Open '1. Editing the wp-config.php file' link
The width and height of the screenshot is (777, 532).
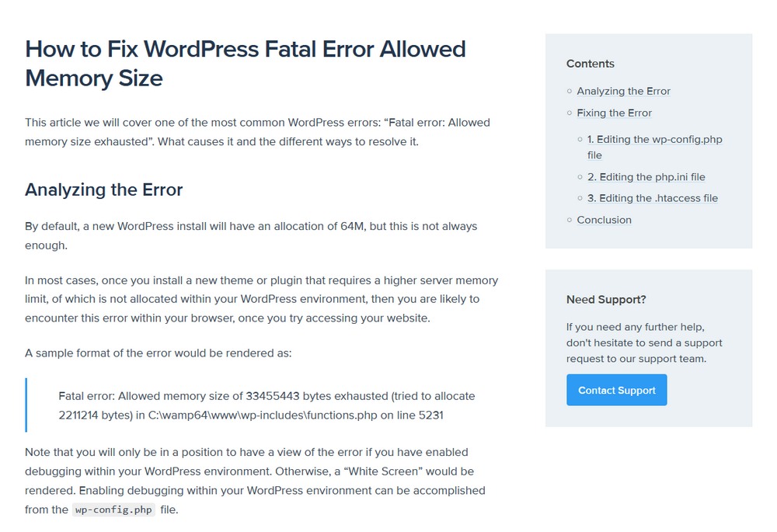tap(654, 147)
